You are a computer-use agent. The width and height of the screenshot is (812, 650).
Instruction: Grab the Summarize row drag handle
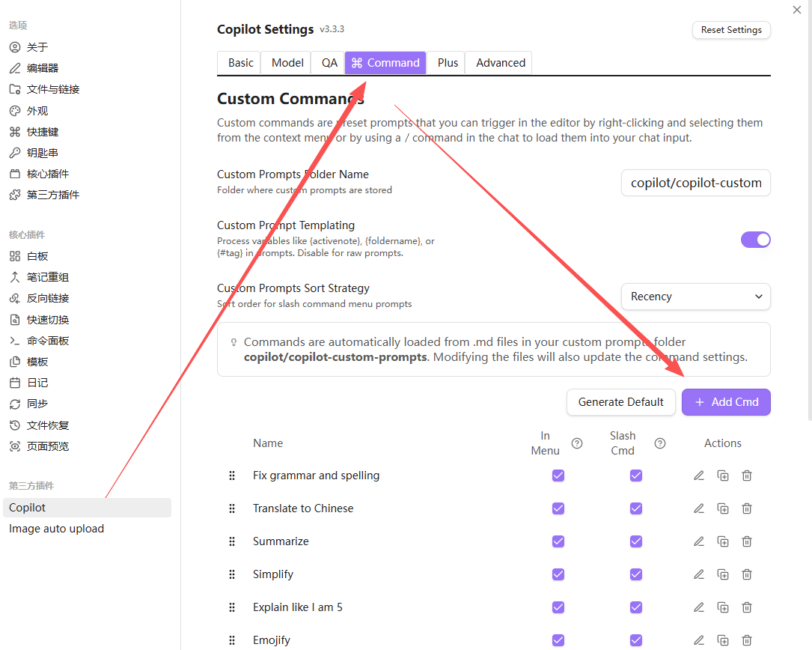pyautogui.click(x=232, y=541)
